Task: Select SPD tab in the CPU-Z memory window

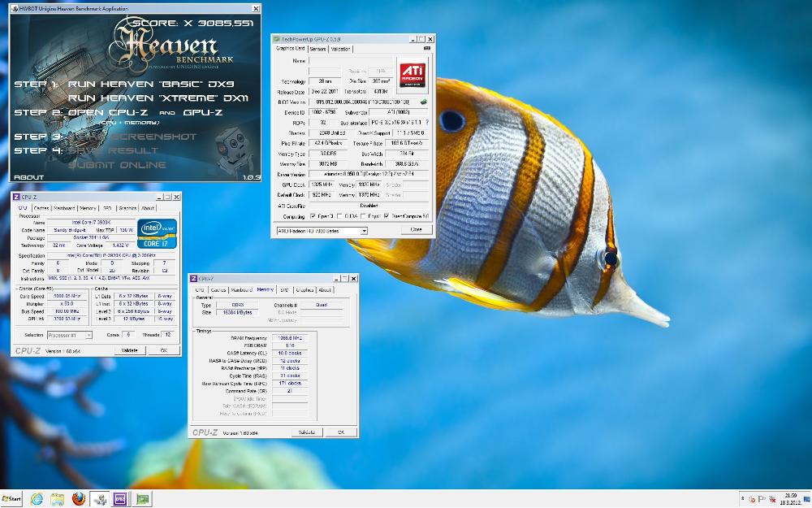Action: (x=284, y=290)
